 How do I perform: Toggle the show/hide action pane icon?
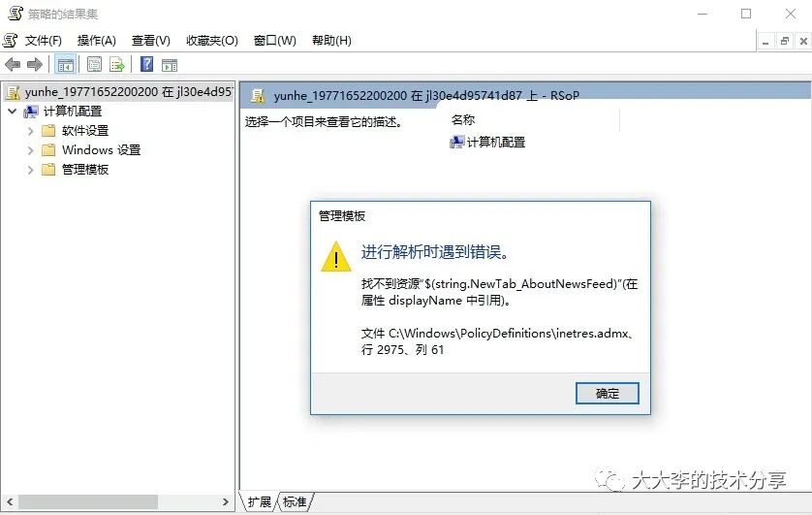(170, 65)
